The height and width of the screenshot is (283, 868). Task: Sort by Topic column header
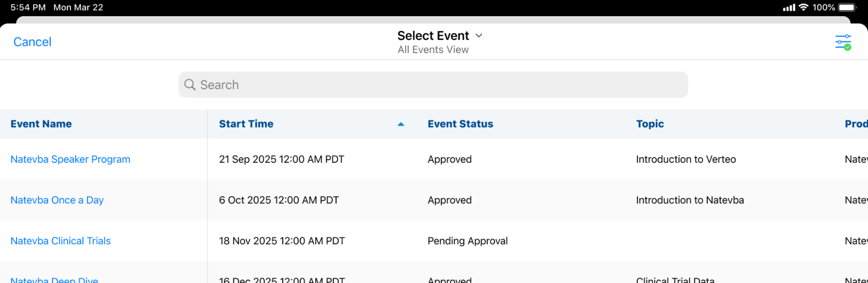650,124
